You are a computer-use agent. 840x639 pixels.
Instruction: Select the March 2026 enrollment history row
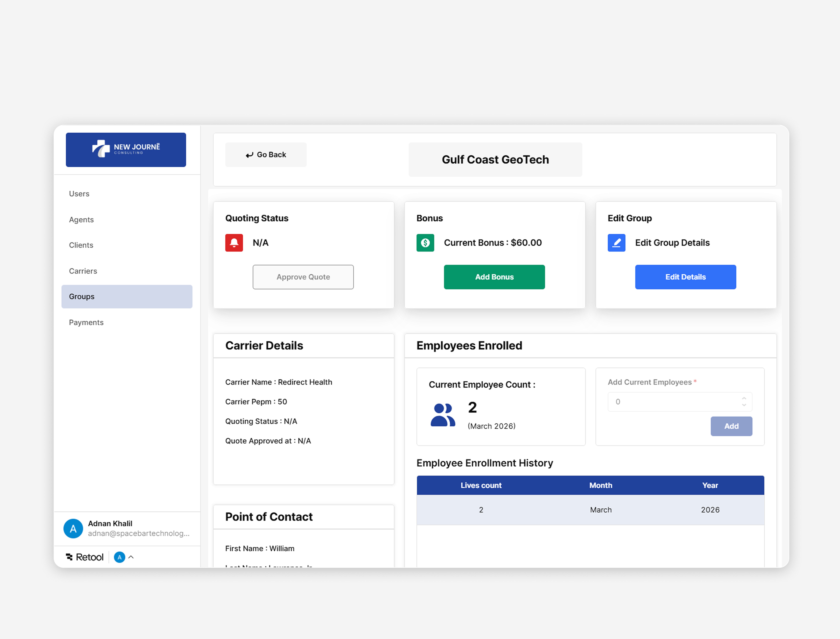tap(590, 510)
